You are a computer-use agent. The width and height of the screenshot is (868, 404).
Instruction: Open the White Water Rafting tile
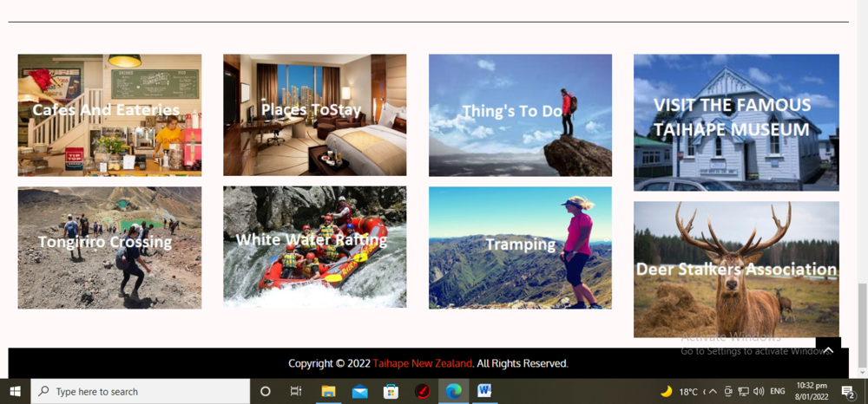click(315, 247)
